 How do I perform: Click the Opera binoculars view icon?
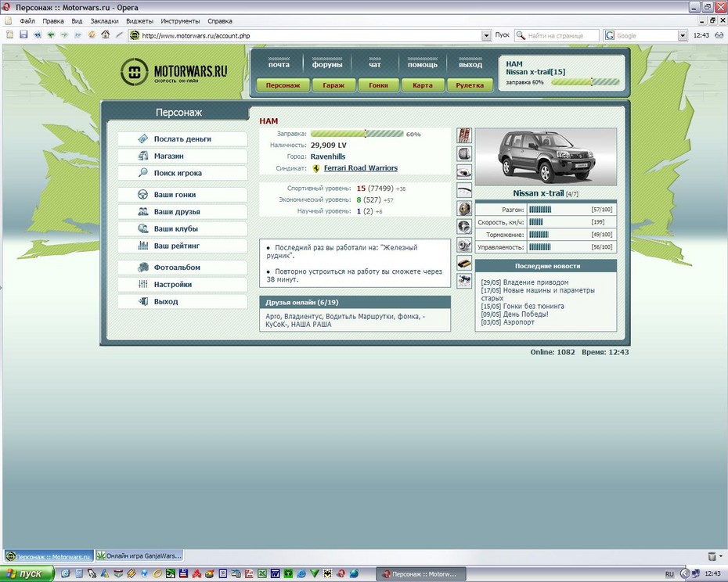pyautogui.click(x=719, y=35)
